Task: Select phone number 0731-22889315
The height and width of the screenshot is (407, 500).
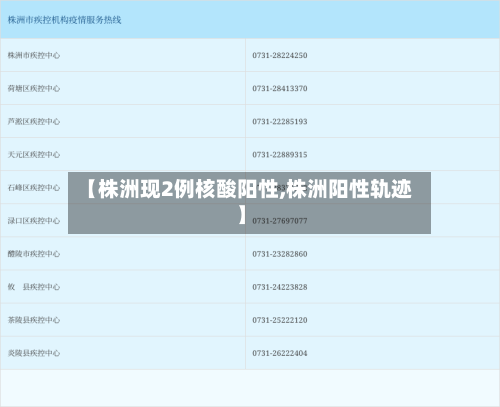Action: (x=280, y=155)
